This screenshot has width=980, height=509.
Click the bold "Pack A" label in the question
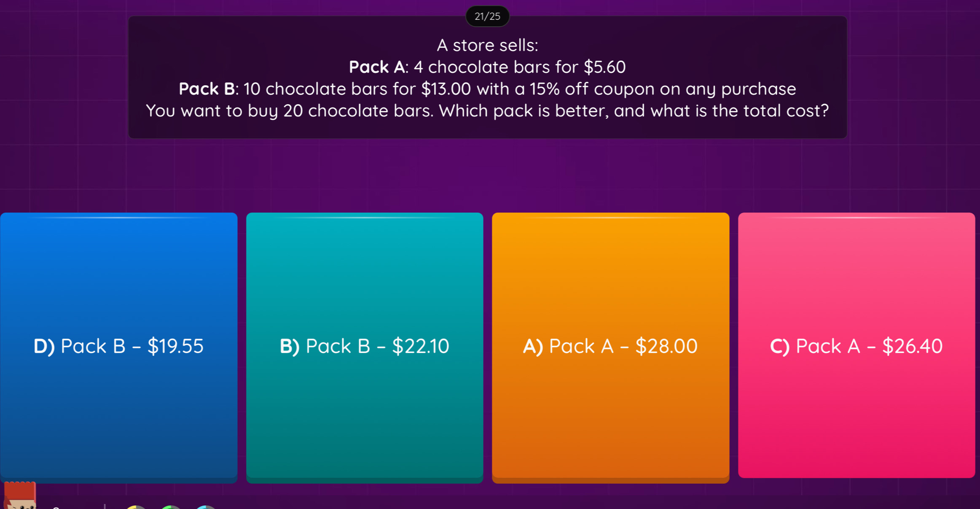tap(377, 67)
